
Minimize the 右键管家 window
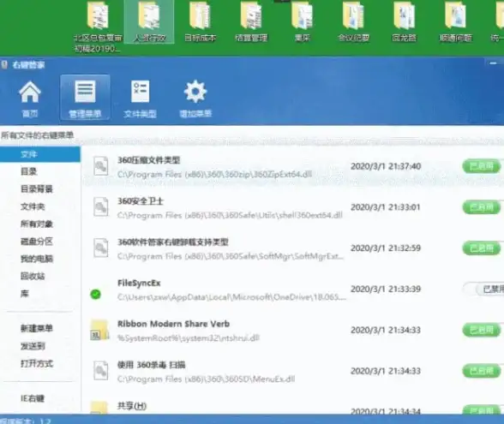pos(494,63)
